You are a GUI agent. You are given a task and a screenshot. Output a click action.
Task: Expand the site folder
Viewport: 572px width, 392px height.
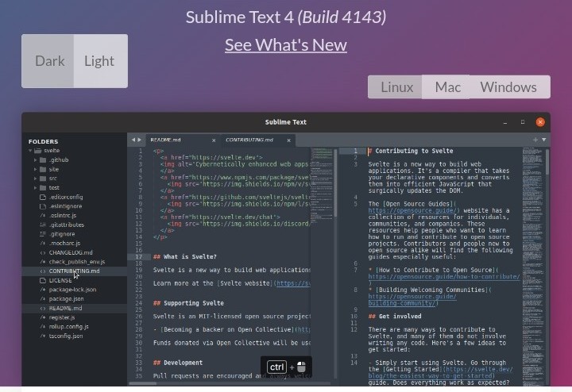pos(36,169)
